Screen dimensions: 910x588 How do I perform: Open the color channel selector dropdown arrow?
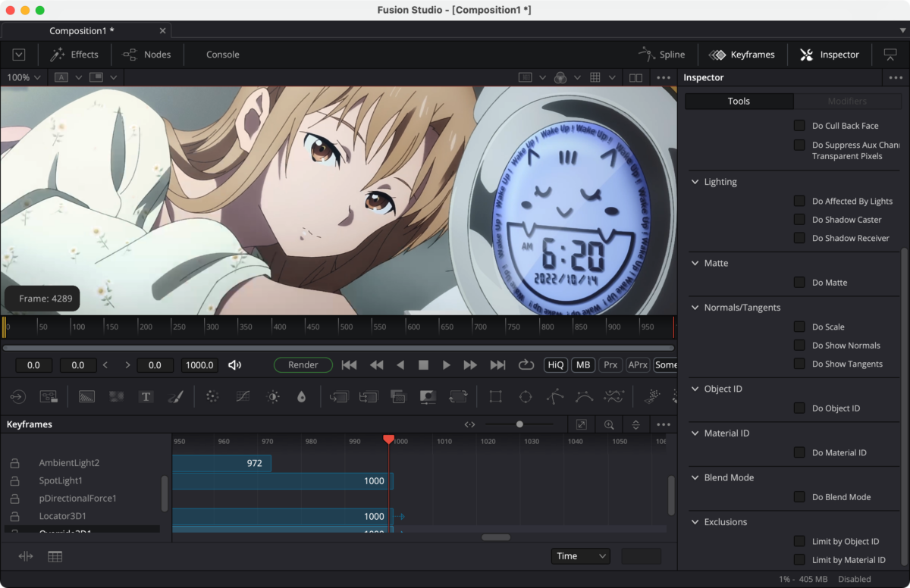coord(579,77)
